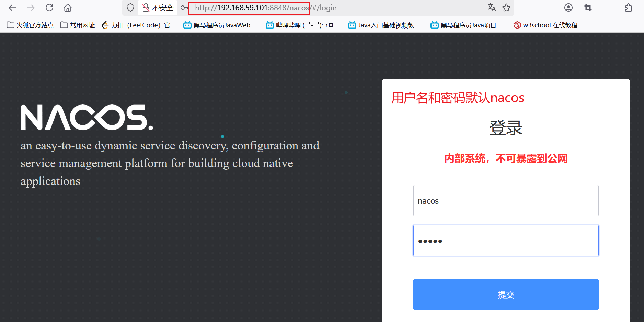Click the screenshot crop icon
The width and height of the screenshot is (644, 322).
pyautogui.click(x=588, y=8)
